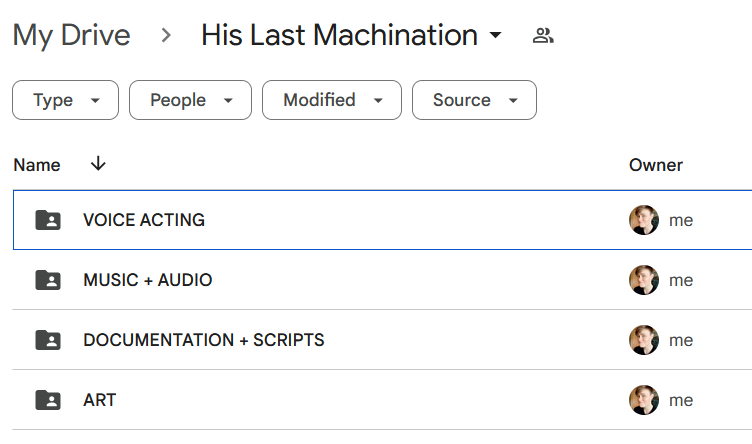Go back to My Drive breadcrumb

tap(71, 35)
